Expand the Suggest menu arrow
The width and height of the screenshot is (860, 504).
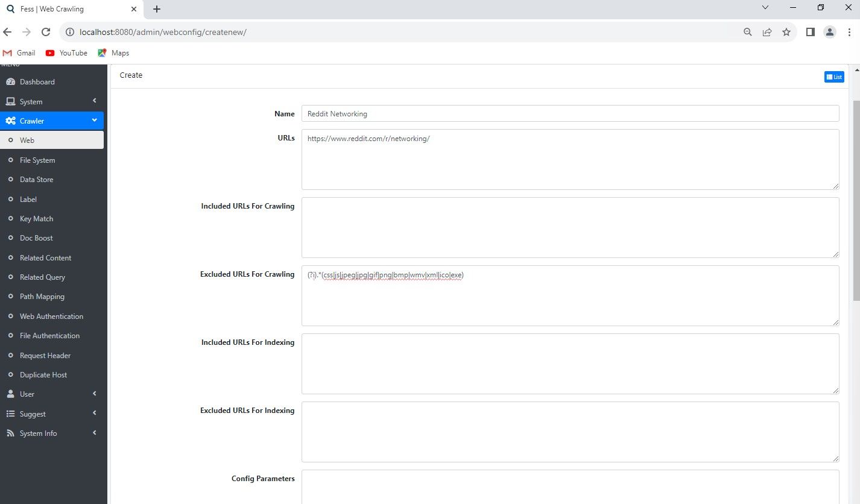click(95, 414)
